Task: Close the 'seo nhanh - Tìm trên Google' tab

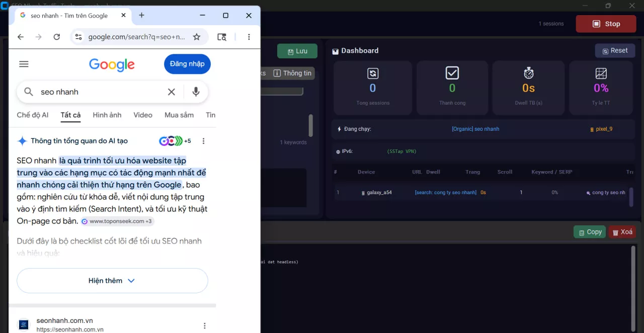Action: 124,16
